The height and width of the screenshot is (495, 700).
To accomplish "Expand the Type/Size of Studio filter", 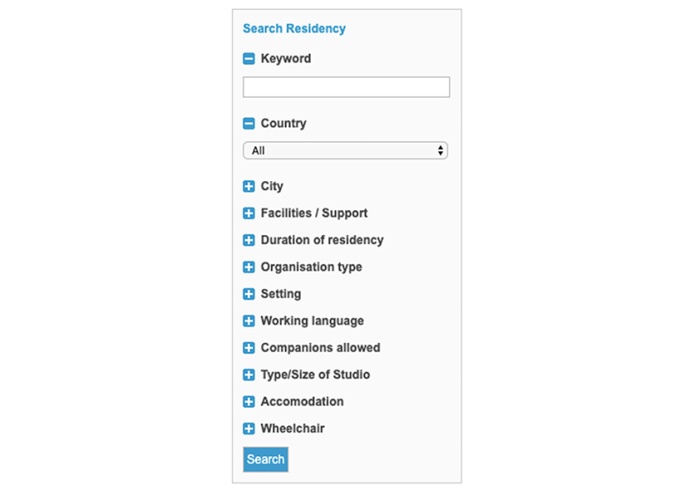I will click(x=315, y=374).
